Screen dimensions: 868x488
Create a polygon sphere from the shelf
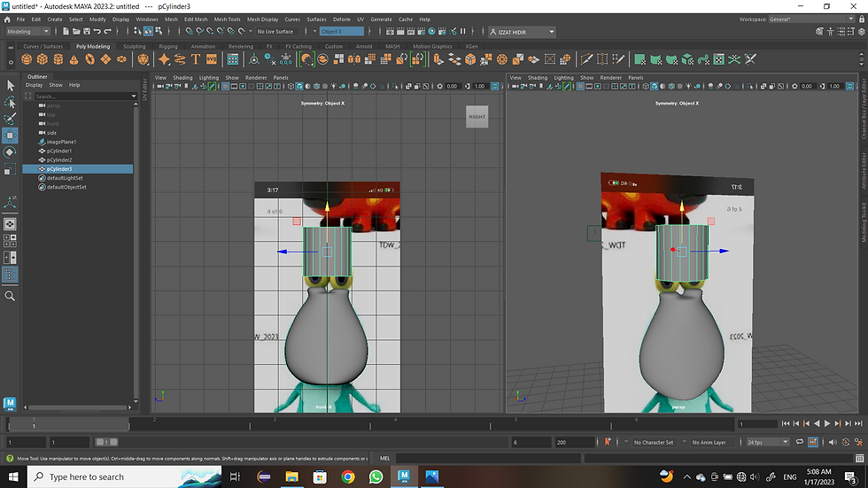click(x=27, y=59)
